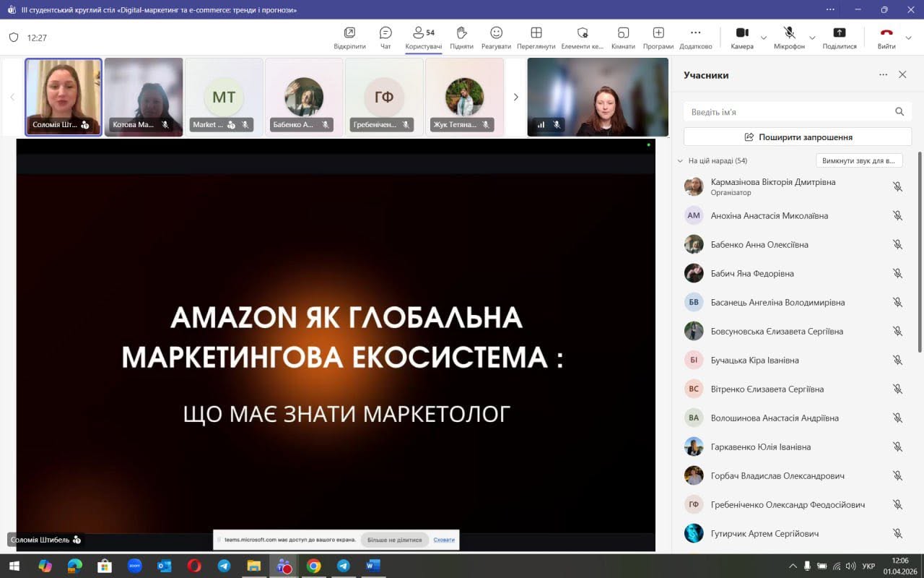
Task: Select Соломія Штибель video thumbnail
Action: [x=64, y=97]
